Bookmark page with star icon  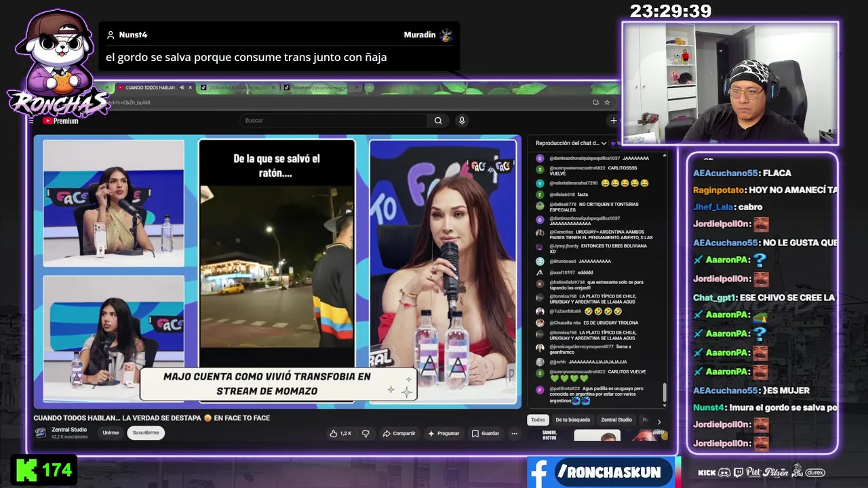(607, 102)
